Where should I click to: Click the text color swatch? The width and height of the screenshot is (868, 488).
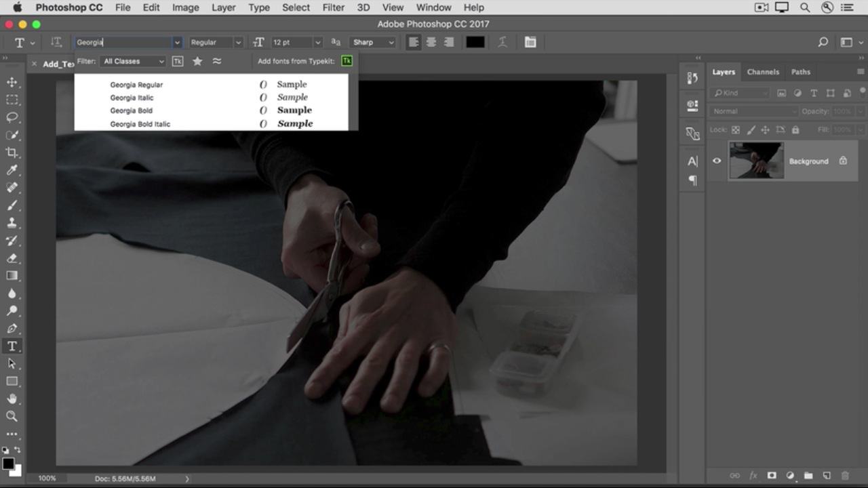pyautogui.click(x=475, y=42)
